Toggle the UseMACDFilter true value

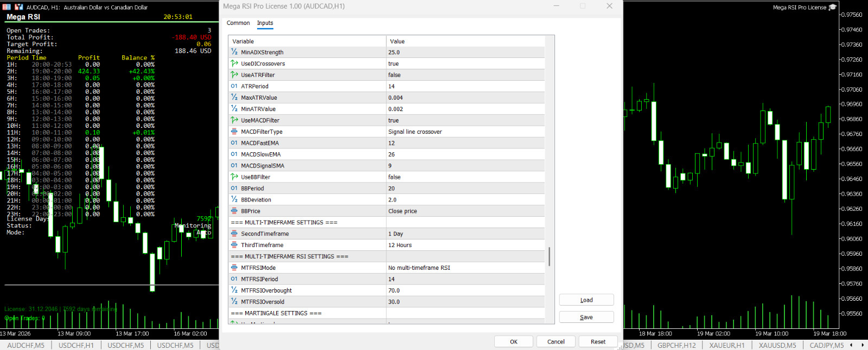(465, 120)
